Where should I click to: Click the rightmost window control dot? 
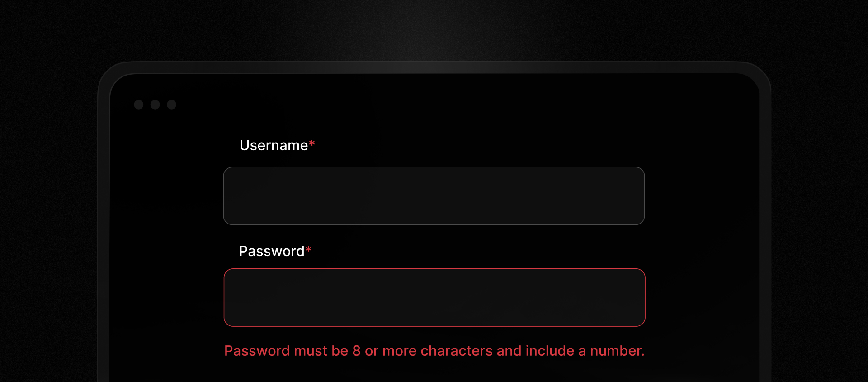[x=172, y=105]
